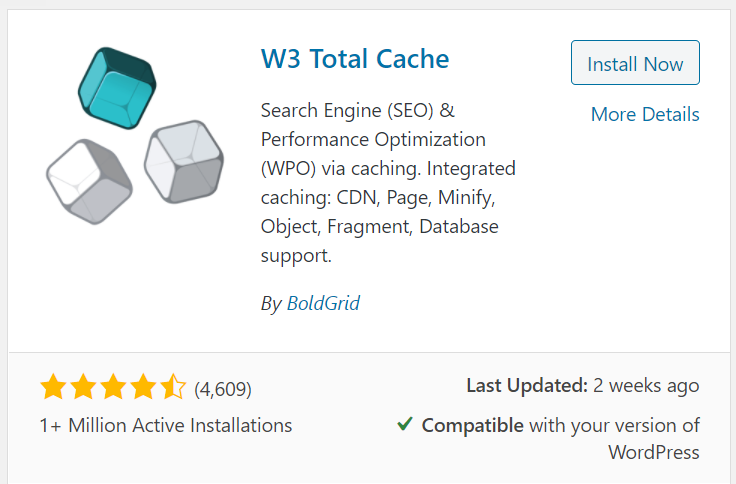Visit the BoldGrid author link
Image resolution: width=736 pixels, height=484 pixels.
323,303
